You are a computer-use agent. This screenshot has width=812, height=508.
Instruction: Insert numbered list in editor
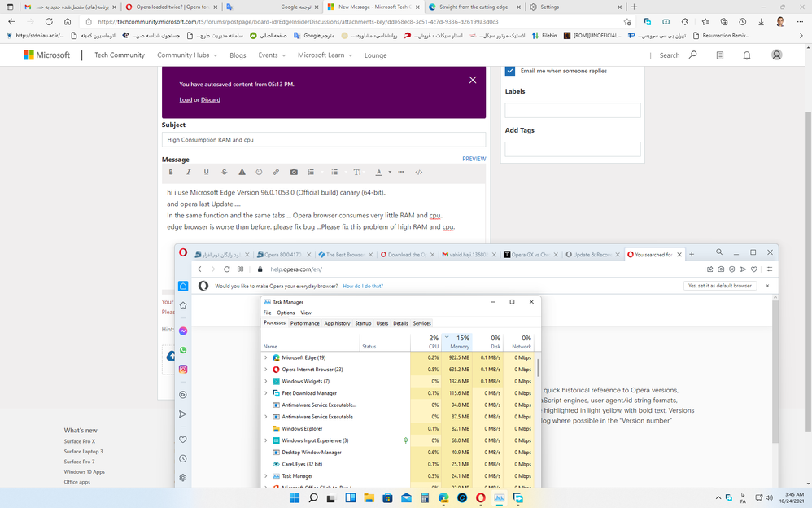pos(311,172)
